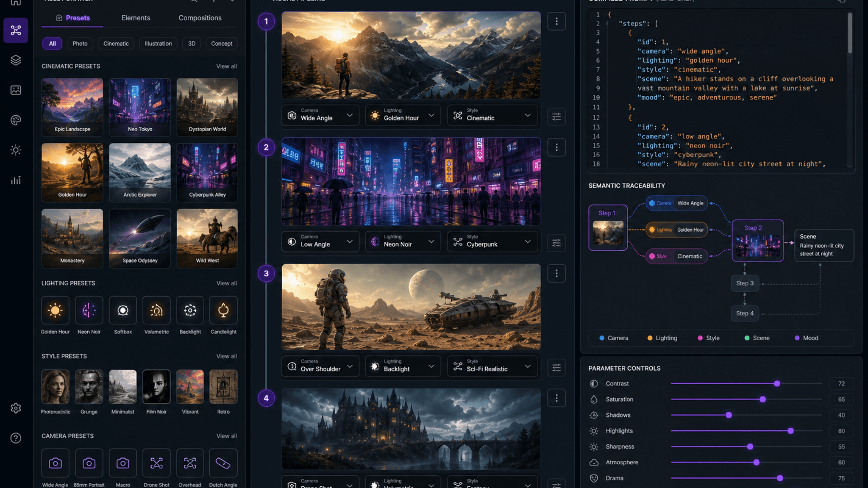Image resolution: width=868 pixels, height=488 pixels.
Task: Filter presets by All
Action: pos(52,44)
